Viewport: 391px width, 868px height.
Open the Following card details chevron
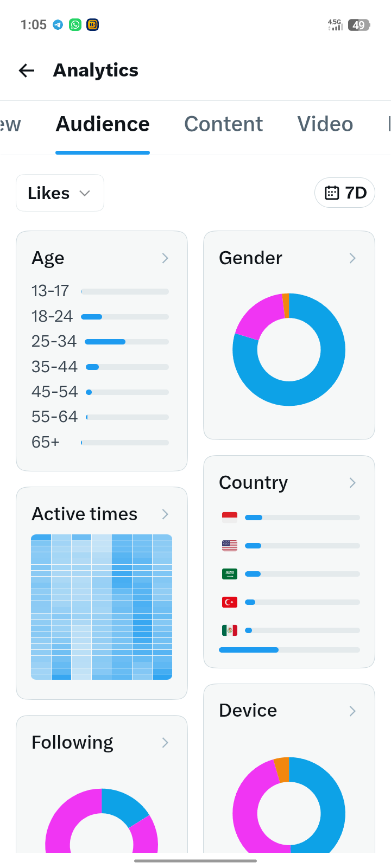coord(165,743)
